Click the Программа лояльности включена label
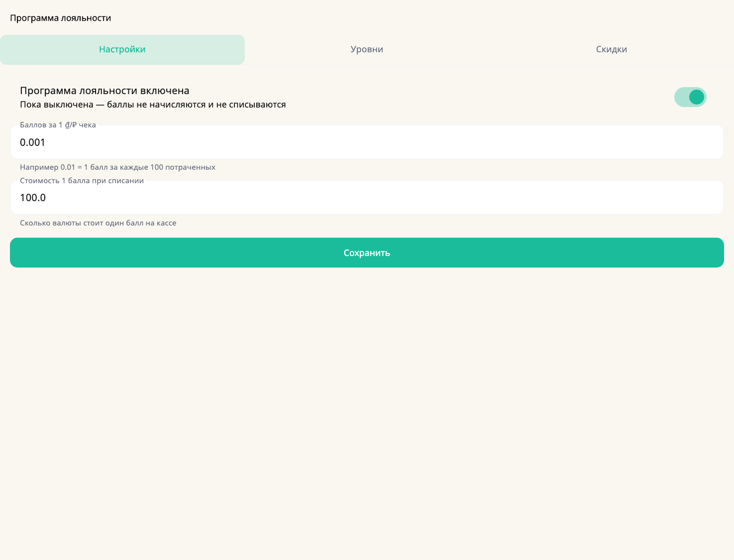 (105, 91)
